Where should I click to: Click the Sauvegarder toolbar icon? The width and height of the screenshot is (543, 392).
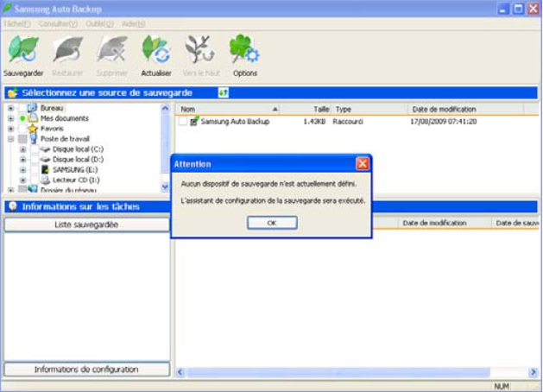(23, 49)
